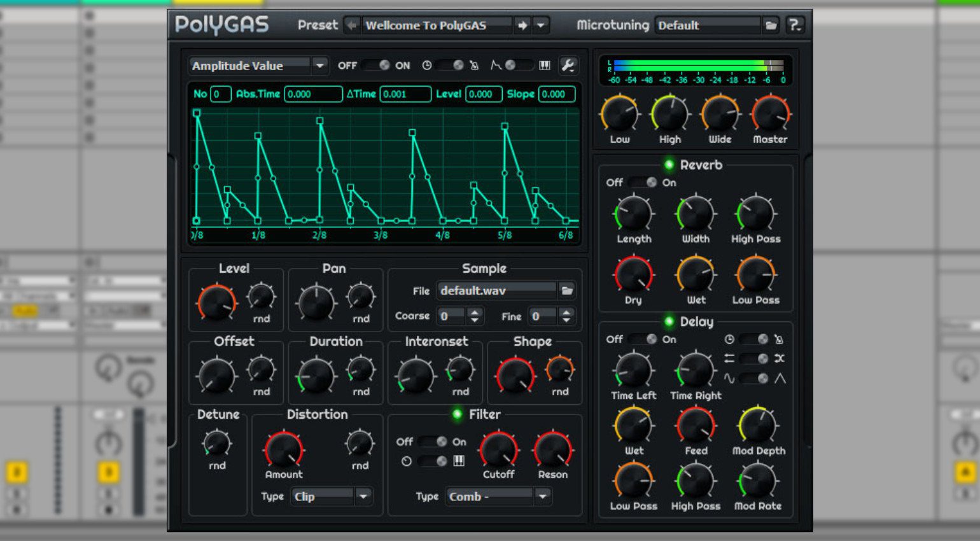Viewport: 980px width, 541px height.
Task: Click the ΔTime input field
Action: pos(405,94)
